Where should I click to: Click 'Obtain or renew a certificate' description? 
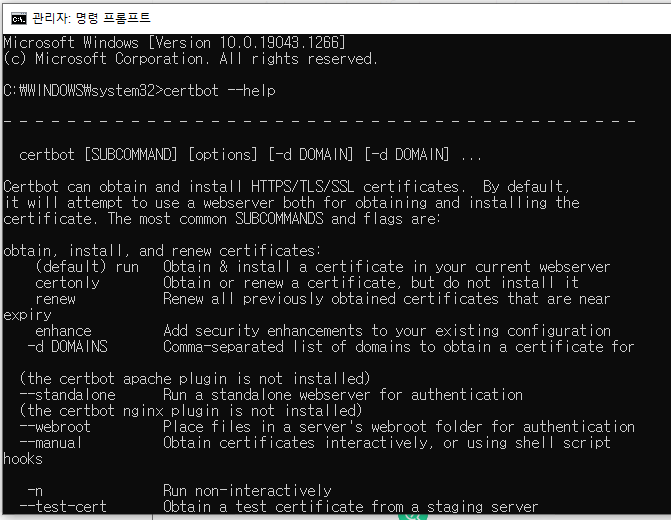[371, 283]
